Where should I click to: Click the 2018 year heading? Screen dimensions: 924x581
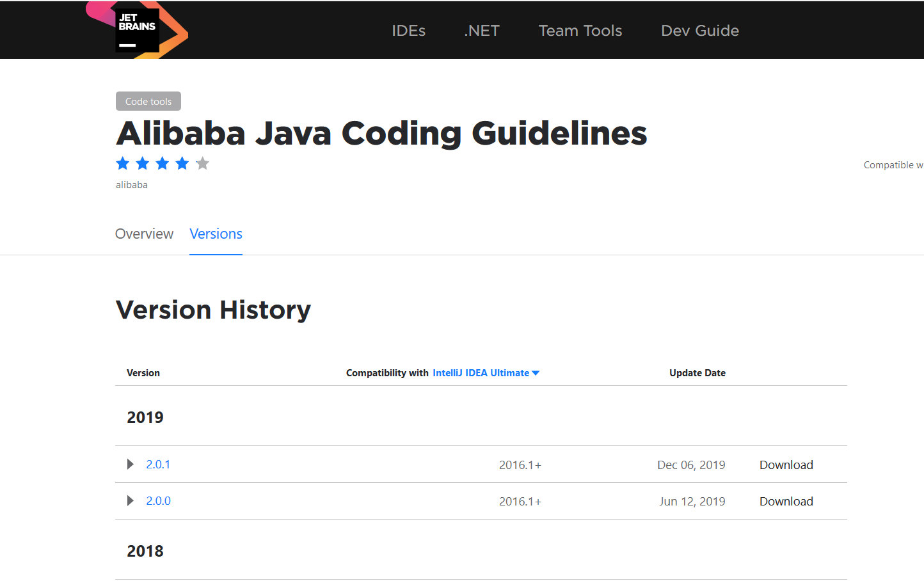pyautogui.click(x=145, y=551)
